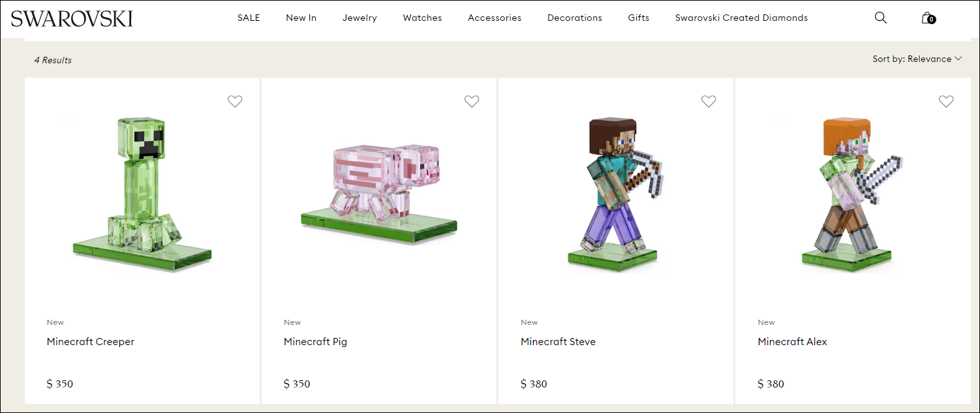Image resolution: width=980 pixels, height=413 pixels.
Task: Favorite Minecraft Steve with heart icon
Action: pyautogui.click(x=709, y=101)
